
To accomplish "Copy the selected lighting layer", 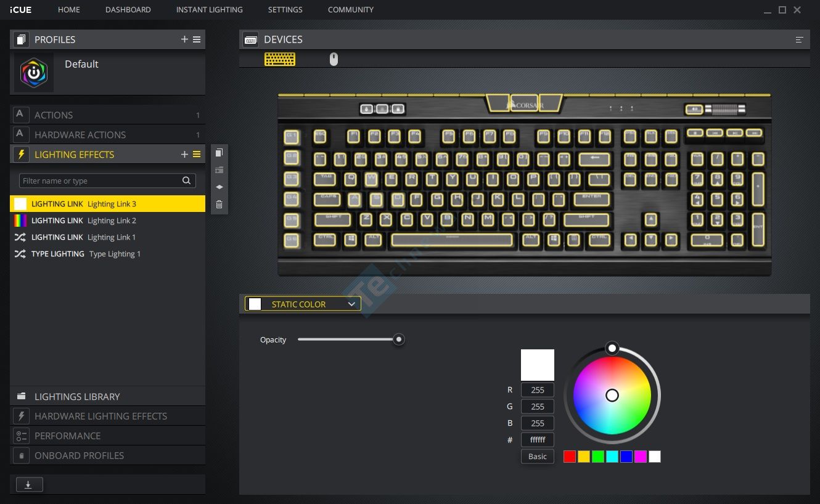I will [219, 153].
